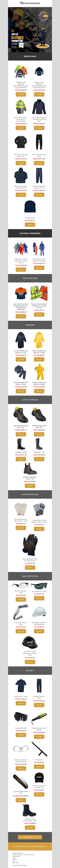Click Shop now under Chelsea Safety Boot
The height and width of the screenshot is (868, 60).
click(x=30, y=486)
